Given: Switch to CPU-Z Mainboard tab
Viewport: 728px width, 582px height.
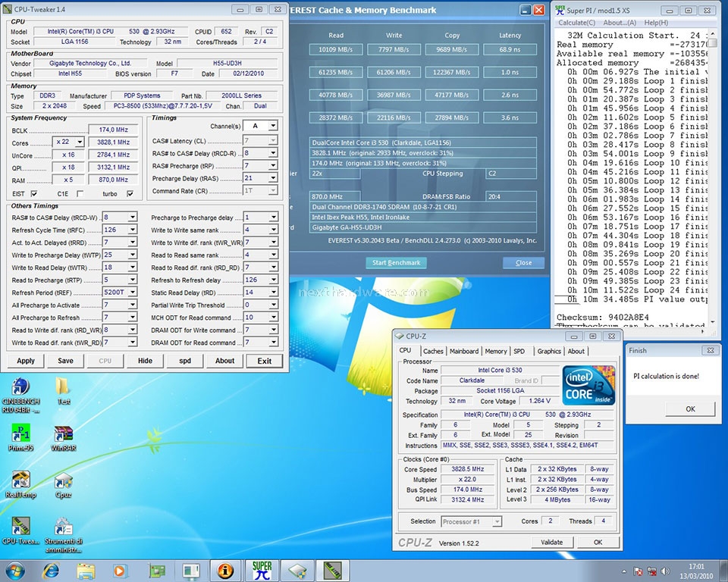Looking at the screenshot, I should pos(464,352).
